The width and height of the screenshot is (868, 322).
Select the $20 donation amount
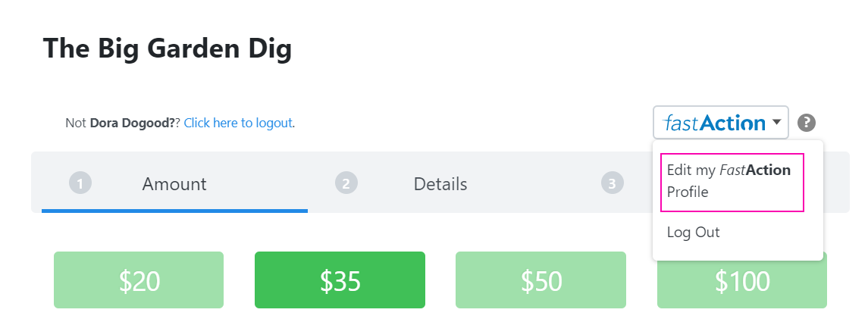139,280
